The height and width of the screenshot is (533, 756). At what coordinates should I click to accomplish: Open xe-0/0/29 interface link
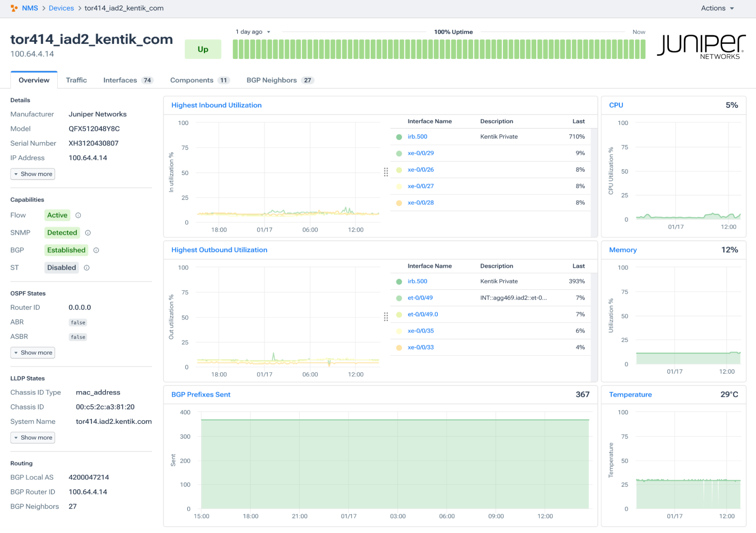[x=421, y=154]
